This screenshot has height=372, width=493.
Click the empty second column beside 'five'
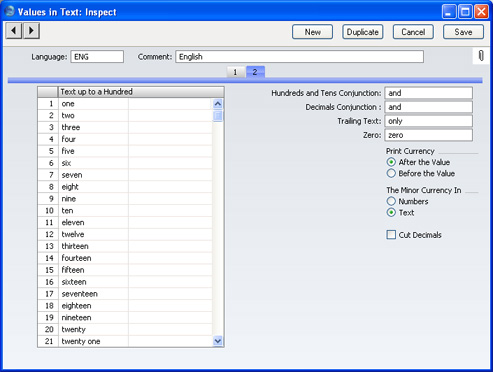pyautogui.click(x=170, y=151)
